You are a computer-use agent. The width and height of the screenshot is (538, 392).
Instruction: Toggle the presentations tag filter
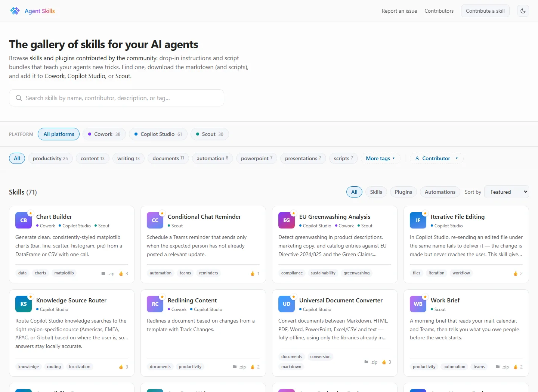tap(303, 158)
